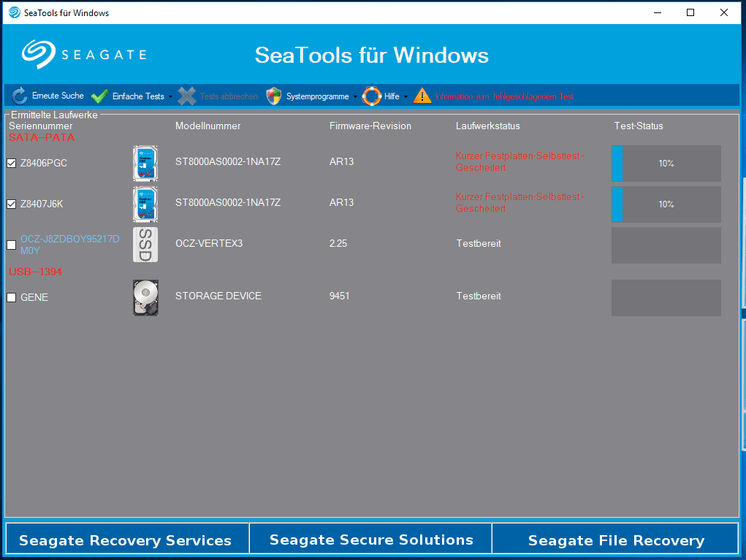Expand the Hilfe dropdown arrow
This screenshot has height=560, width=746.
pos(406,97)
